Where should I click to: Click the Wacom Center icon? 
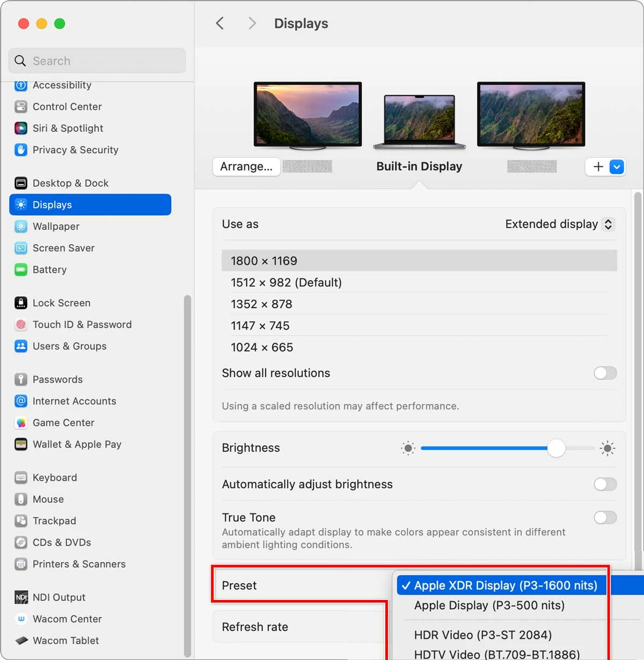click(21, 619)
